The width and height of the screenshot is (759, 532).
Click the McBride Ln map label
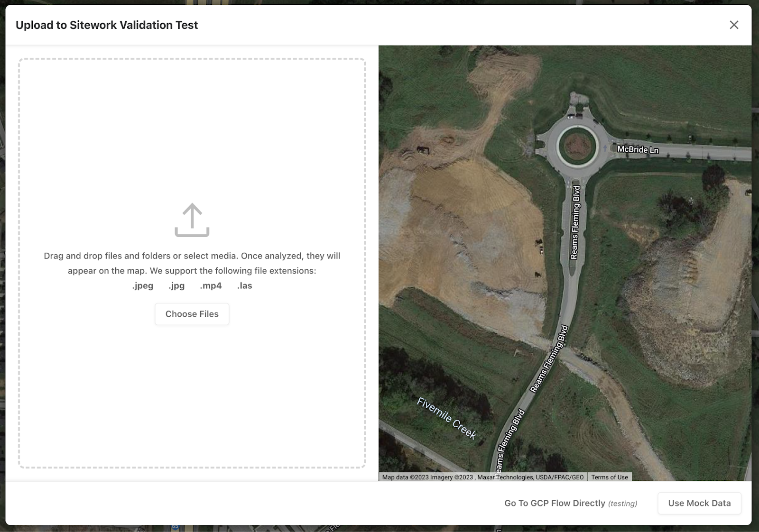tap(638, 149)
